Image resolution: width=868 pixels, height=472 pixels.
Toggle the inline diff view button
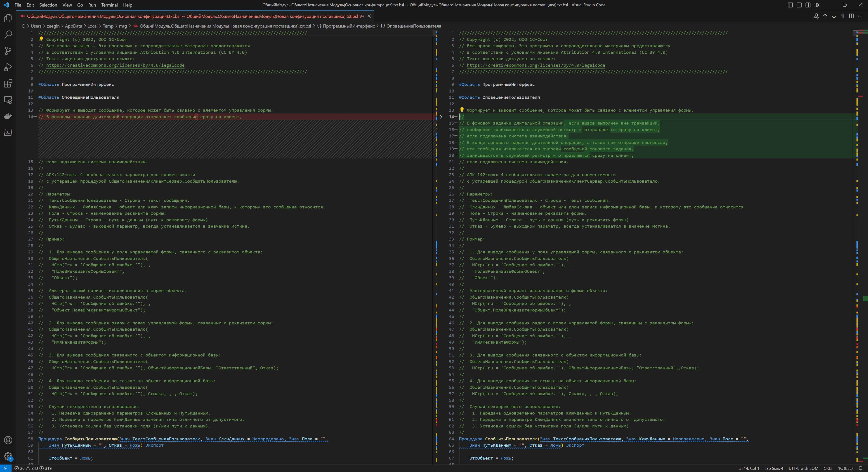(x=851, y=16)
